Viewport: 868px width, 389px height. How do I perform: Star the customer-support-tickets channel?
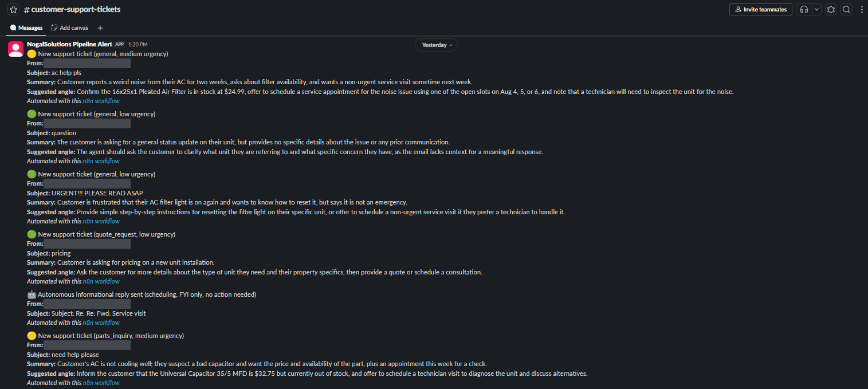point(14,10)
